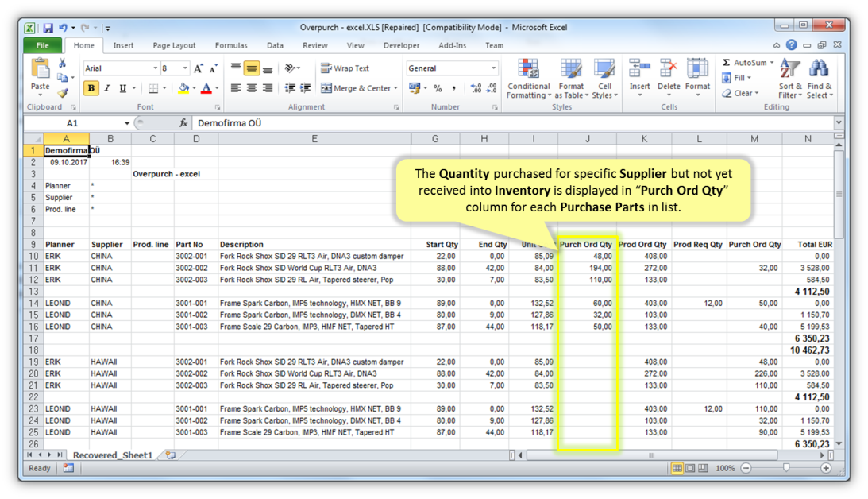Open Find & Select menu

pos(820,79)
